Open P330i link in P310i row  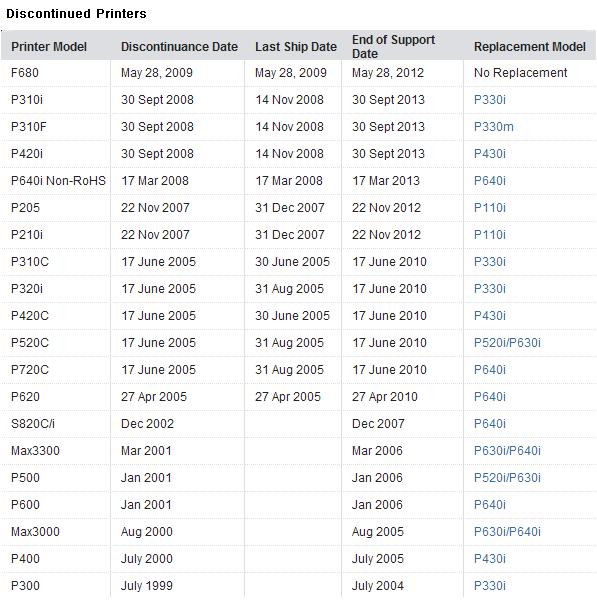click(x=489, y=100)
